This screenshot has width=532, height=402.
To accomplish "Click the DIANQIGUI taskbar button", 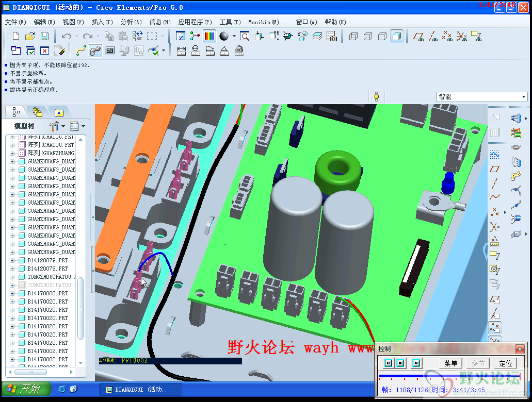I will [x=140, y=390].
